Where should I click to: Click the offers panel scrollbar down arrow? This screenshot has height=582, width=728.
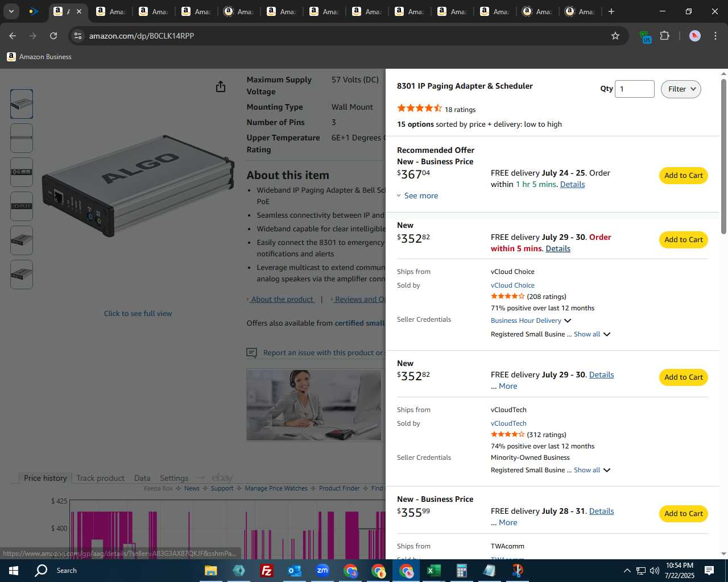click(x=723, y=554)
